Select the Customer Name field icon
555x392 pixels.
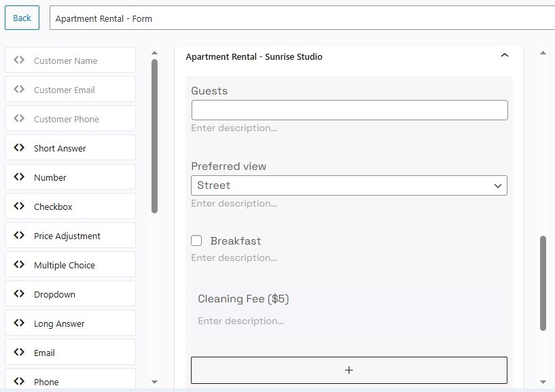click(x=19, y=60)
